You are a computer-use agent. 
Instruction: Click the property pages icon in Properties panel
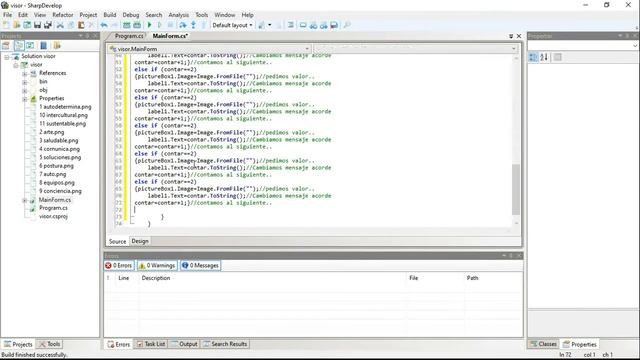(x=558, y=57)
